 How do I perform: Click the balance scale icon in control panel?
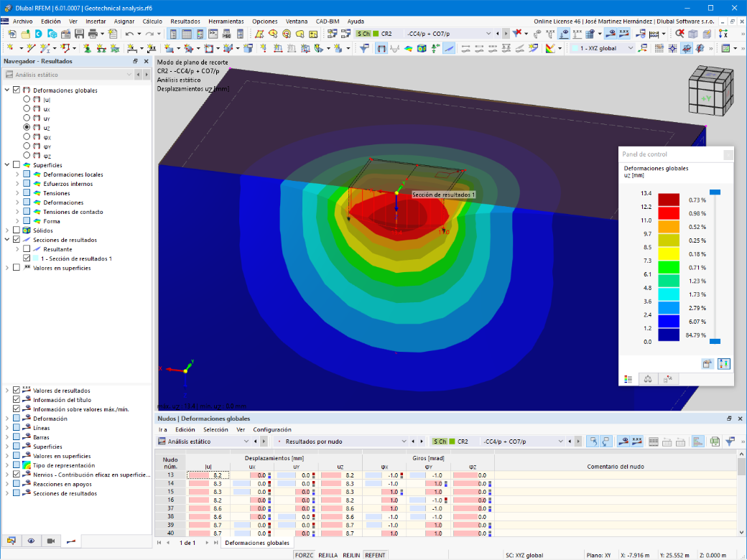(648, 379)
